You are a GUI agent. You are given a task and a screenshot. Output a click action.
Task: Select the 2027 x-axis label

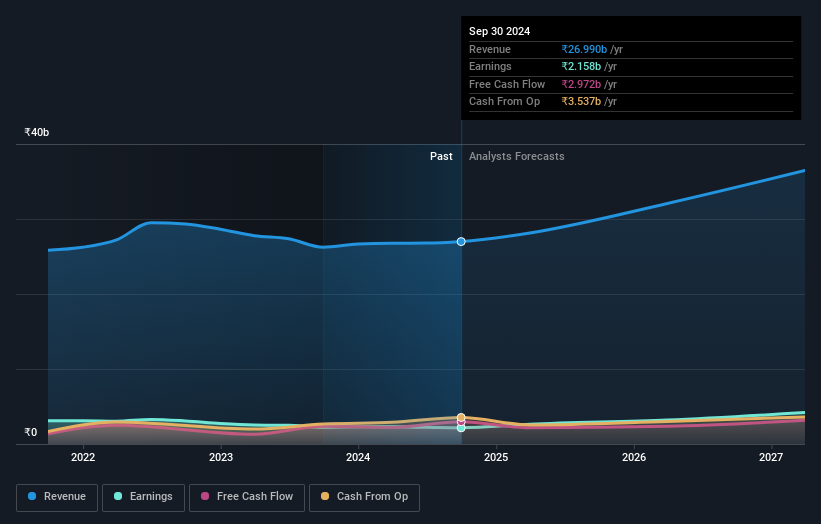pyautogui.click(x=771, y=457)
